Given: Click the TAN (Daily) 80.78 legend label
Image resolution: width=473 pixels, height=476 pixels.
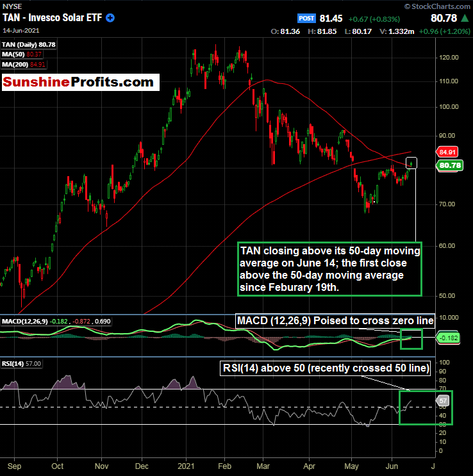Looking at the screenshot, I should [29, 45].
